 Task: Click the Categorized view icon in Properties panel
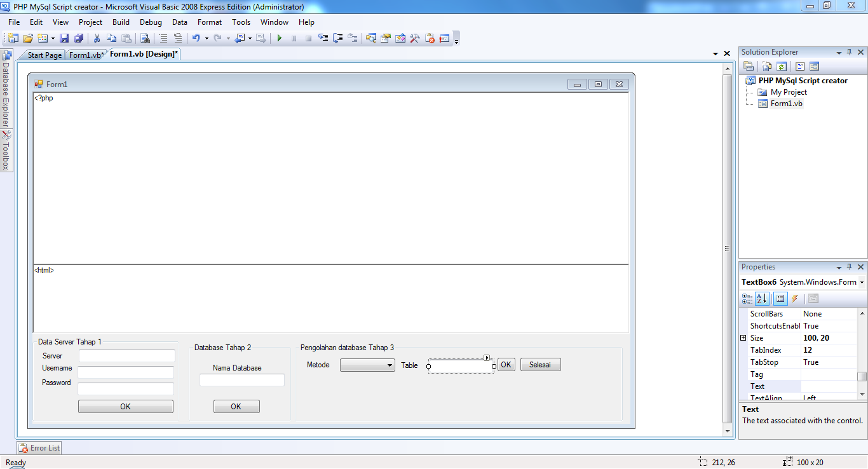coord(747,299)
